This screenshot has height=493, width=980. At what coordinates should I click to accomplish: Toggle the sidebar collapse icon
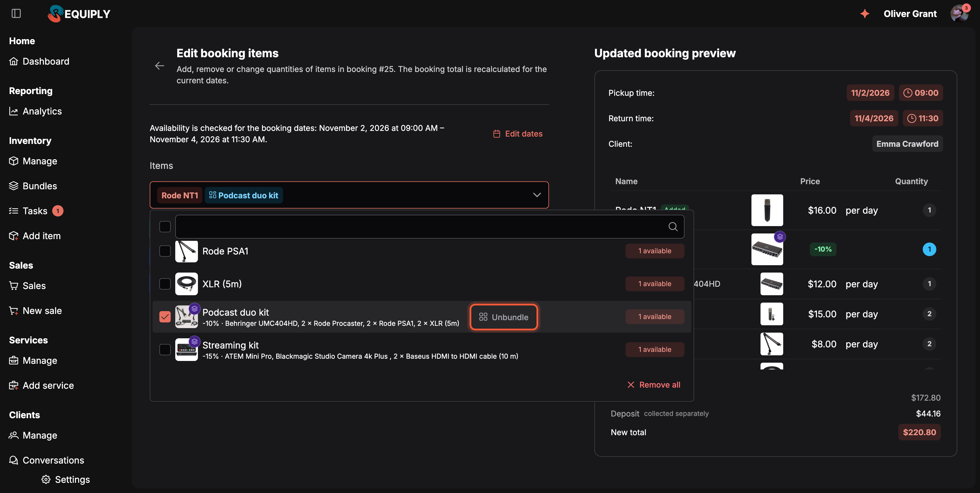tap(16, 14)
